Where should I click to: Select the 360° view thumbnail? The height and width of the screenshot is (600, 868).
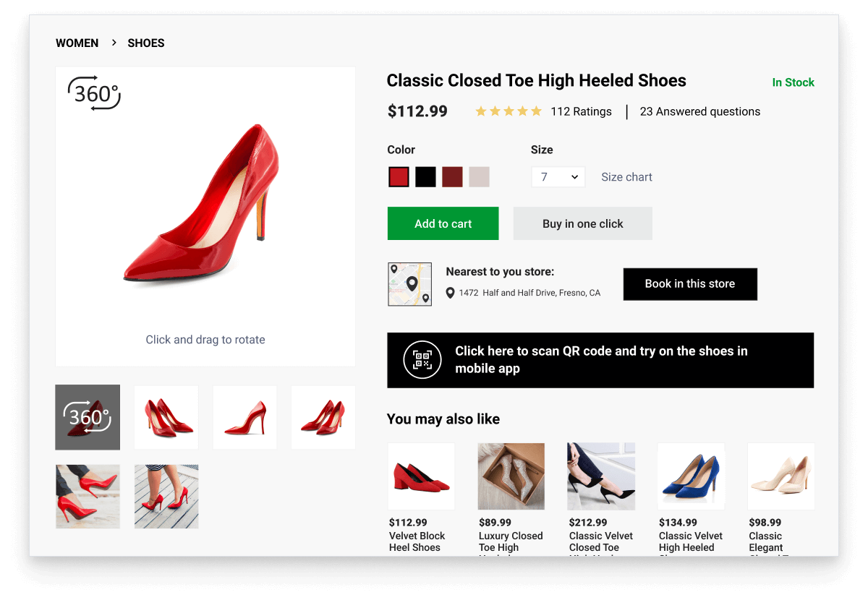click(x=88, y=417)
